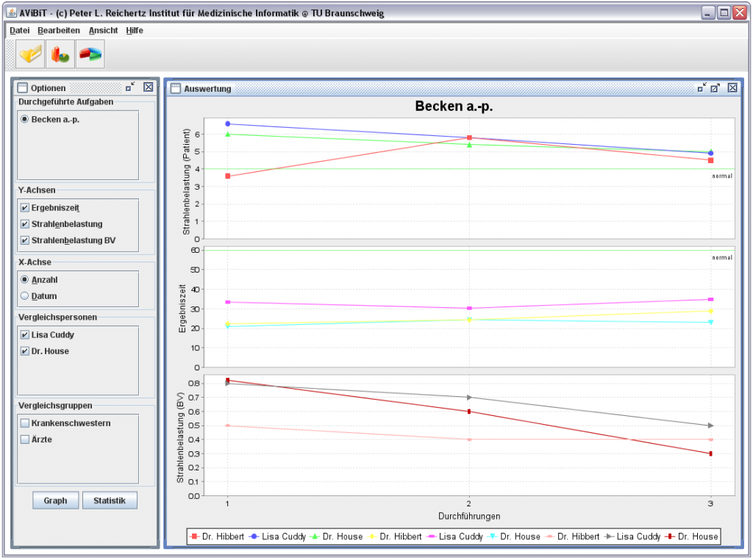Select Anzahl for the X axis
Viewport: 753px width, 560px height.
tap(24, 280)
